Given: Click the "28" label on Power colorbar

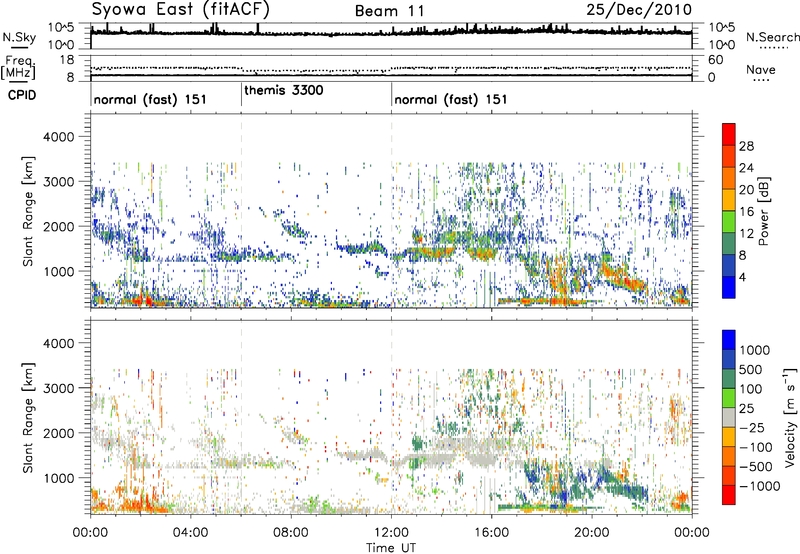Looking at the screenshot, I should point(746,146).
